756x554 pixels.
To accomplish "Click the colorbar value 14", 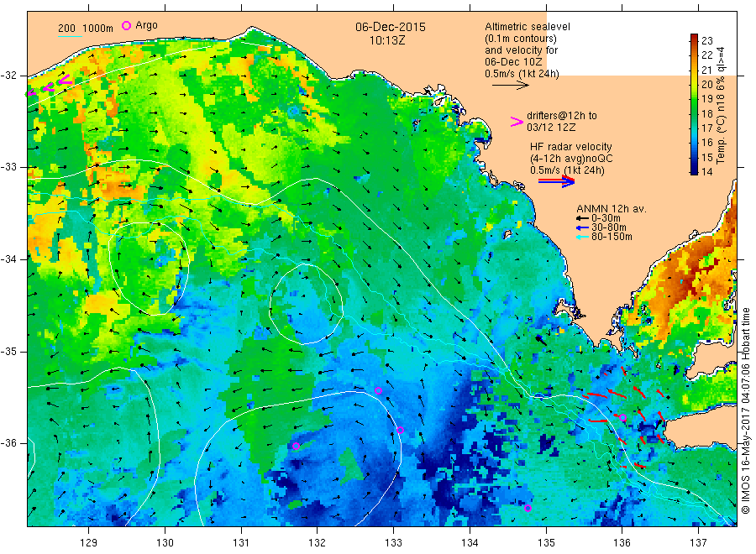I will click(x=706, y=171).
